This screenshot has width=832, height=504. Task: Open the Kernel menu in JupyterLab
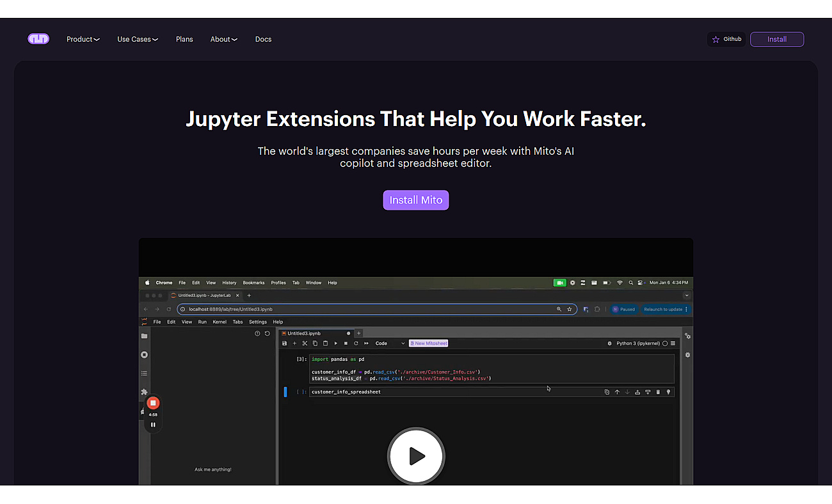(220, 322)
